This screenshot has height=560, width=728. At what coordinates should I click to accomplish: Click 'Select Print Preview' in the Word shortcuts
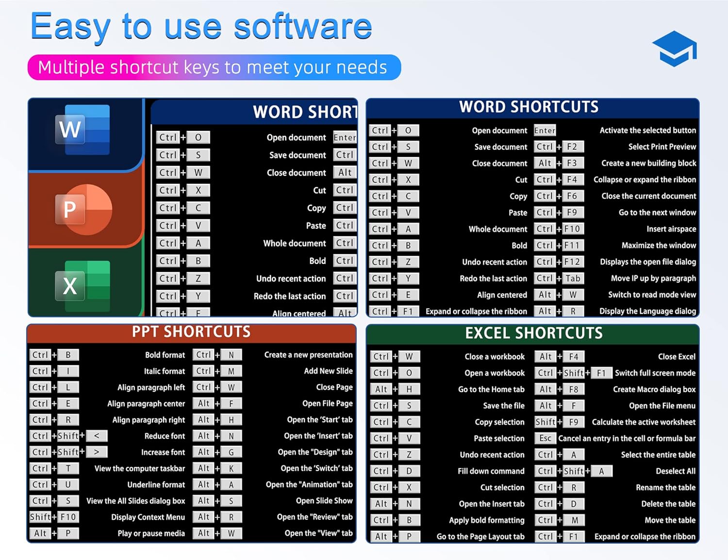point(662,147)
